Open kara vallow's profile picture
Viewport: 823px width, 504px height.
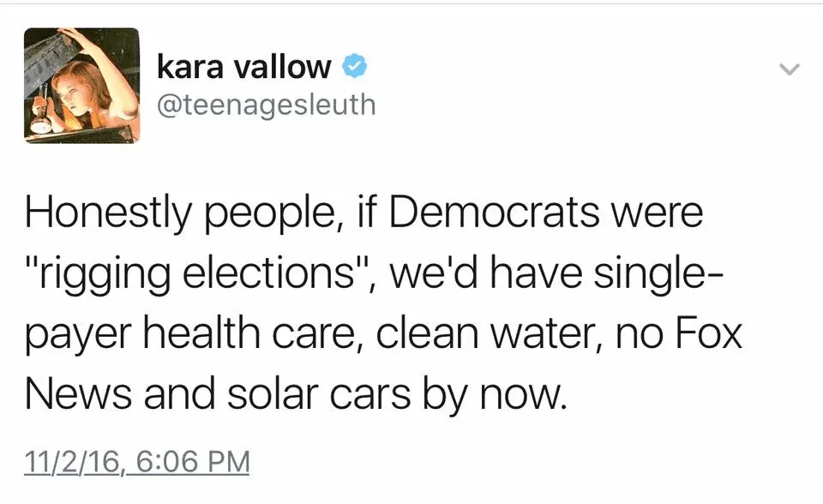click(x=81, y=85)
